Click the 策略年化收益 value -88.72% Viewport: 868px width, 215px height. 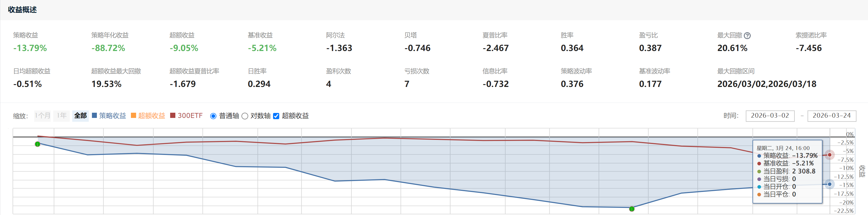click(108, 48)
